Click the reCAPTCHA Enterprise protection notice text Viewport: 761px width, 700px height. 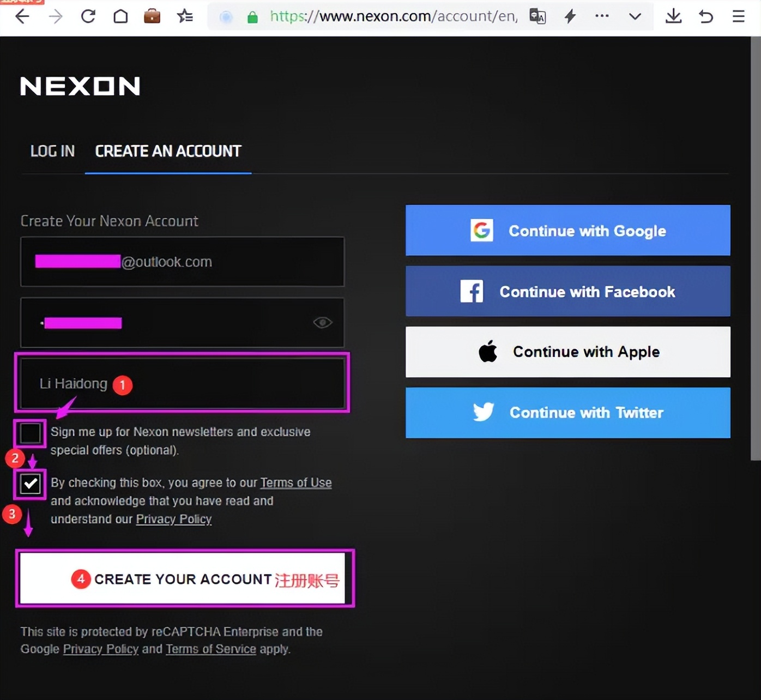pos(172,641)
